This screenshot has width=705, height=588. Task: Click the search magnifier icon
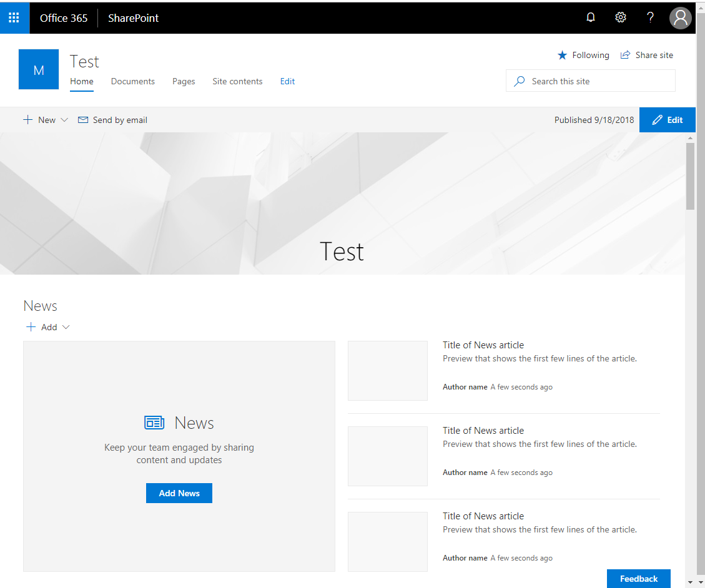tap(519, 81)
